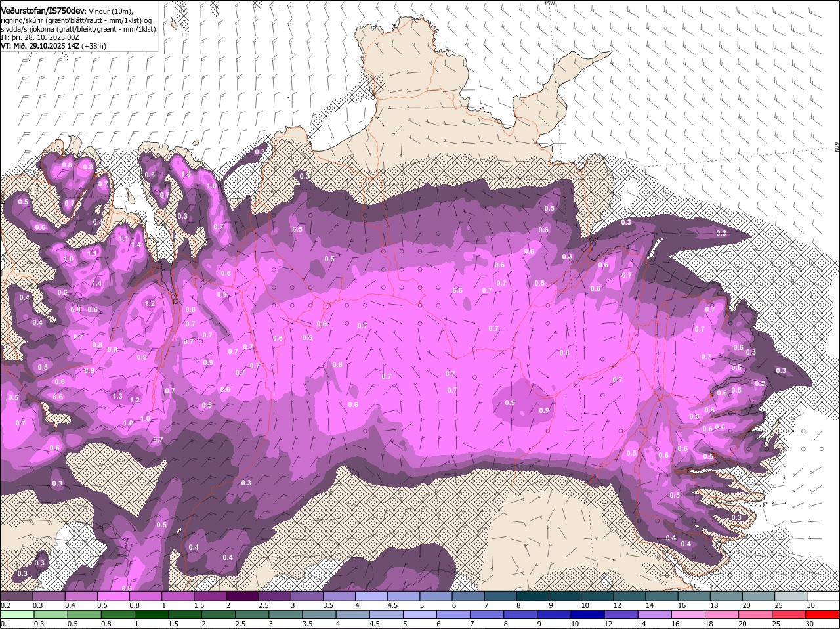Select upper legend swatch between 0.5 and 0.8
This screenshot has width=840, height=629.
pos(113,596)
